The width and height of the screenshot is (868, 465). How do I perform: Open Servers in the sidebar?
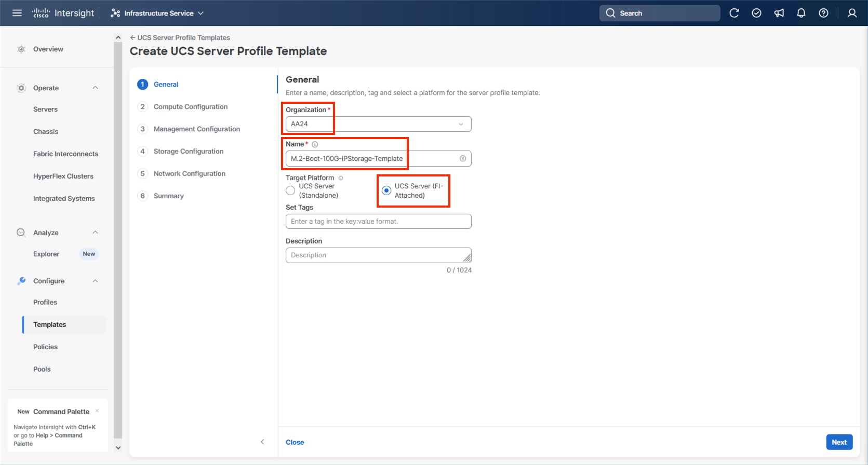pyautogui.click(x=45, y=110)
